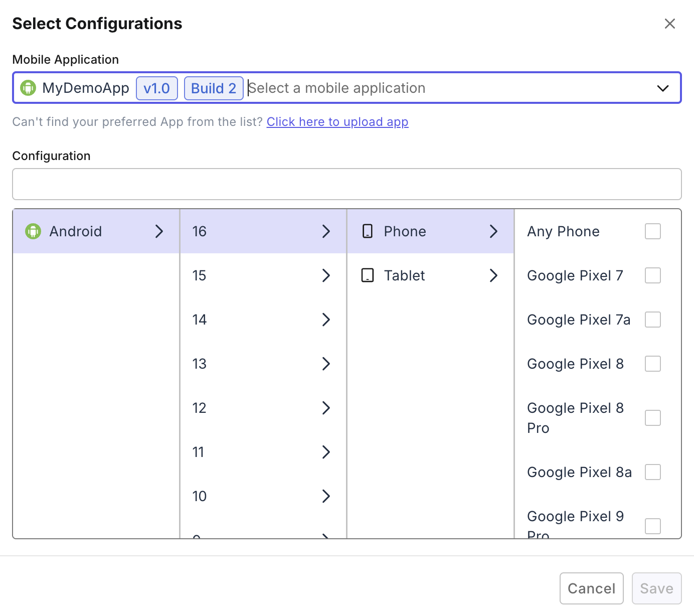Select Android version 14
This screenshot has width=694, height=616.
pos(263,320)
